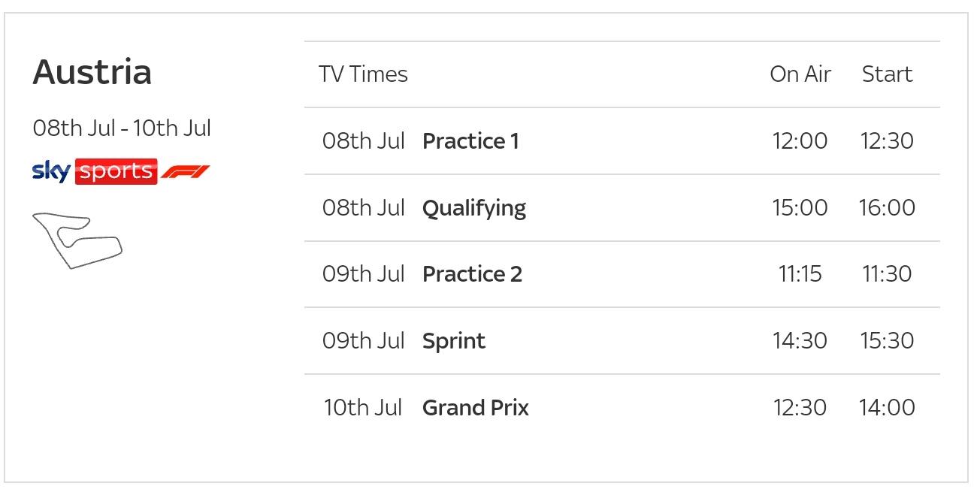Click the TV Times column header
Viewport: 980px width, 489px height.
click(363, 74)
